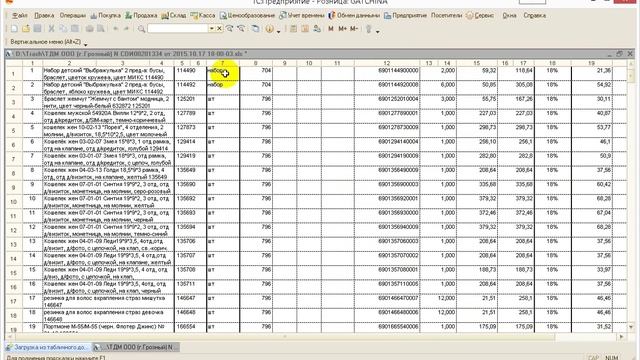Click horizontal scrollbar right arrow
Image resolution: width=640 pixels, height=360 pixels.
pyautogui.click(x=622, y=337)
